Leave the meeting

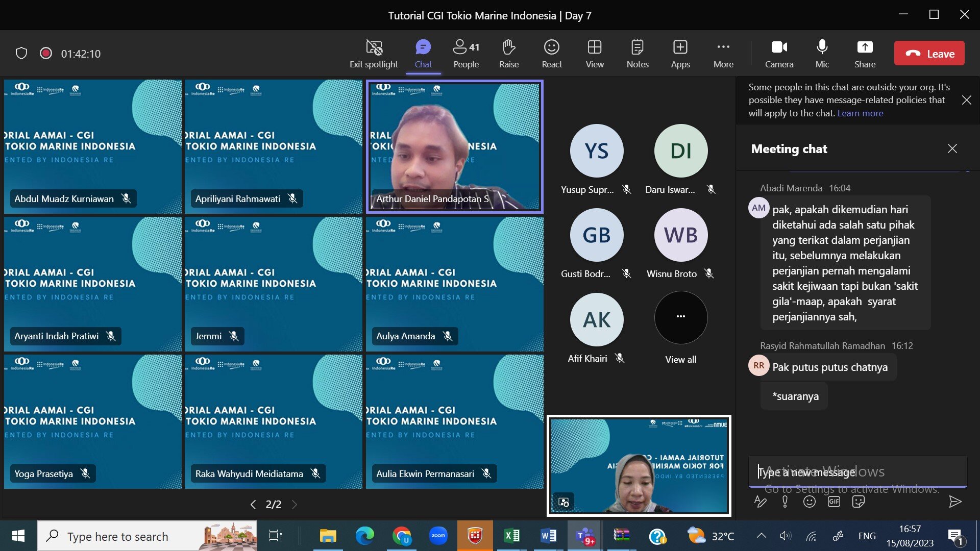929,54
